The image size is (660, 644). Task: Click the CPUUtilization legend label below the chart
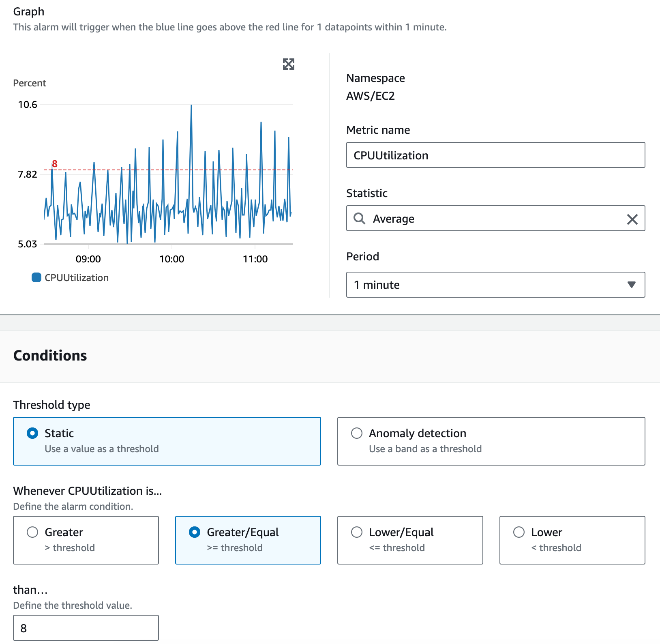tap(76, 277)
